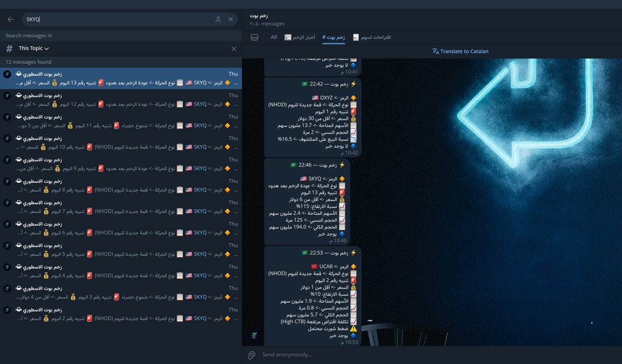Click the grid view icon left of the tabs
This screenshot has width=622, height=364.
tap(253, 37)
